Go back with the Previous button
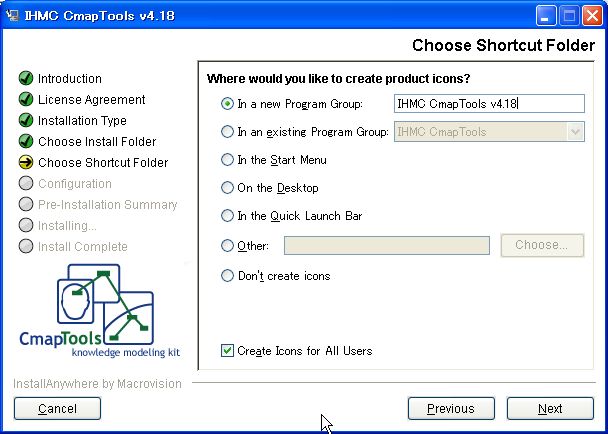This screenshot has height=434, width=608. tap(450, 408)
